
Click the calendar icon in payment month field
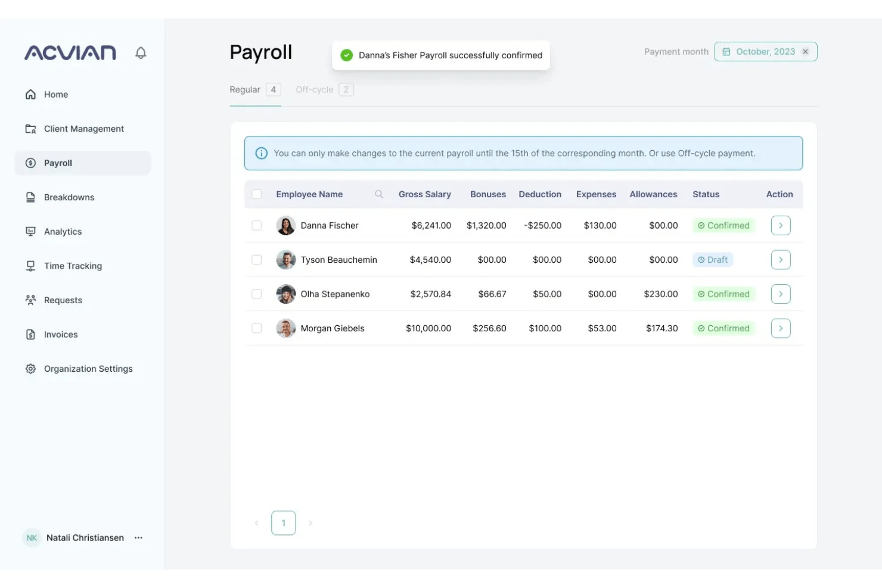(726, 52)
